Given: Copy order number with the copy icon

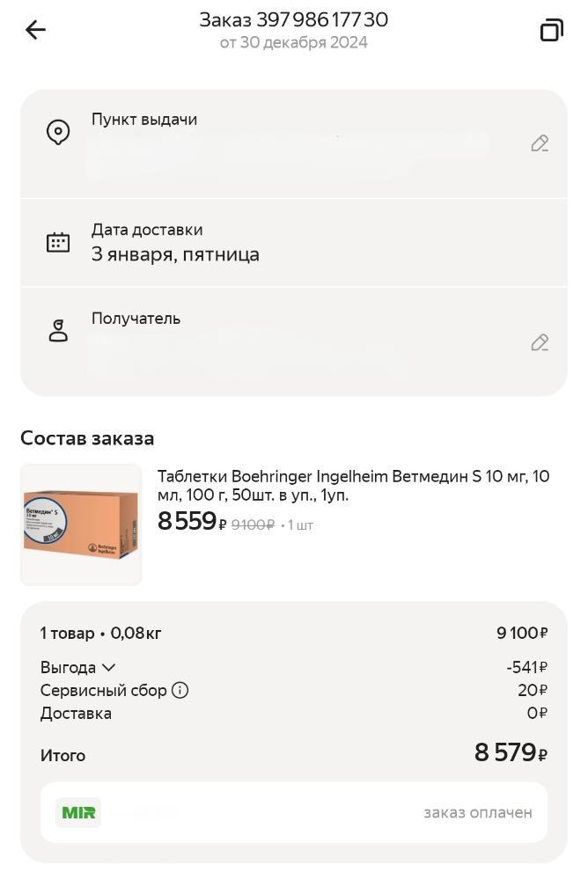Looking at the screenshot, I should pos(551,30).
